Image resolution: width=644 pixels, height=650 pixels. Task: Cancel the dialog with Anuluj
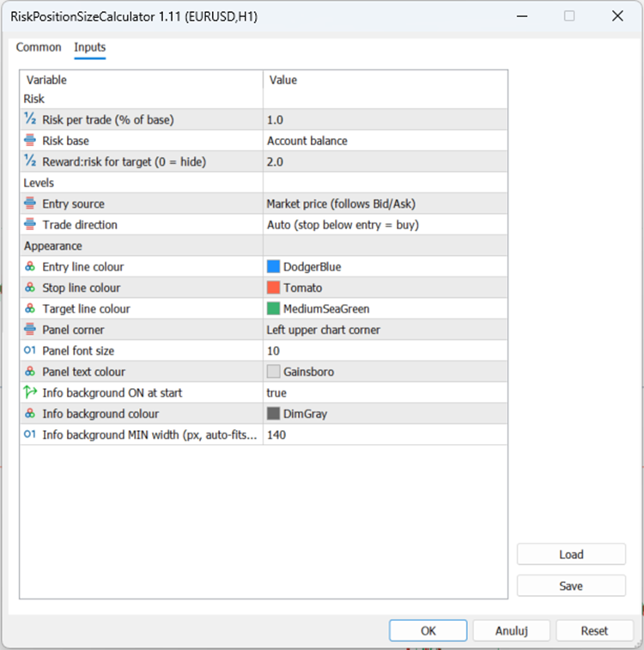click(512, 630)
